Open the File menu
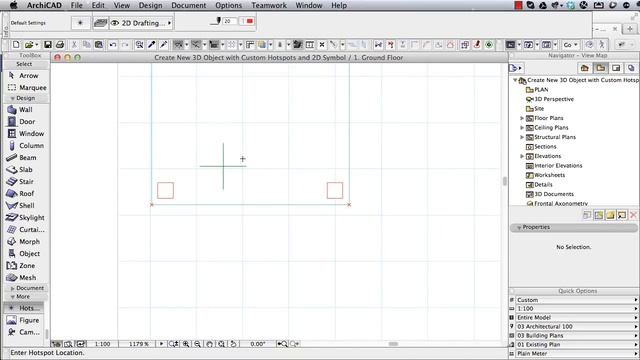Screen dimensions: 640x360 point(76,5)
